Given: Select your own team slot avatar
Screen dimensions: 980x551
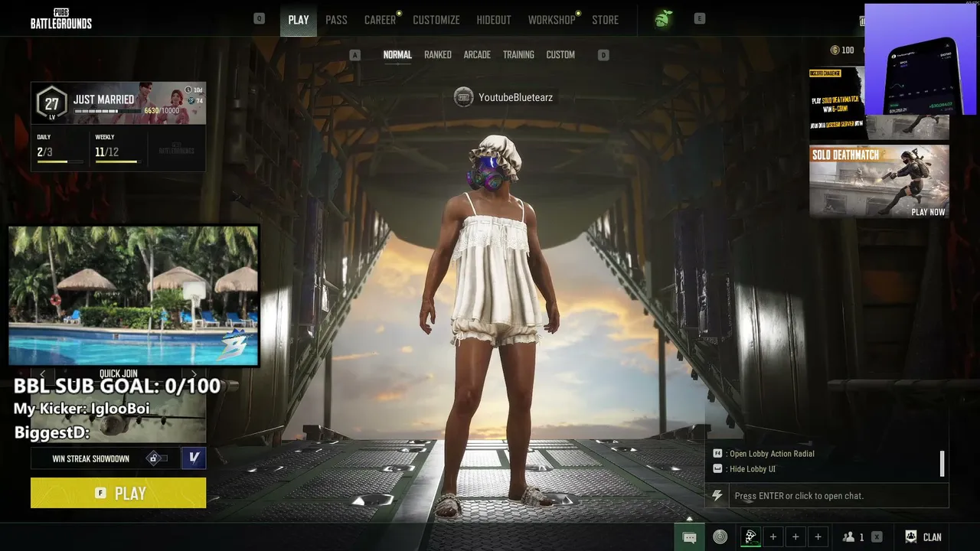Looking at the screenshot, I should click(751, 537).
